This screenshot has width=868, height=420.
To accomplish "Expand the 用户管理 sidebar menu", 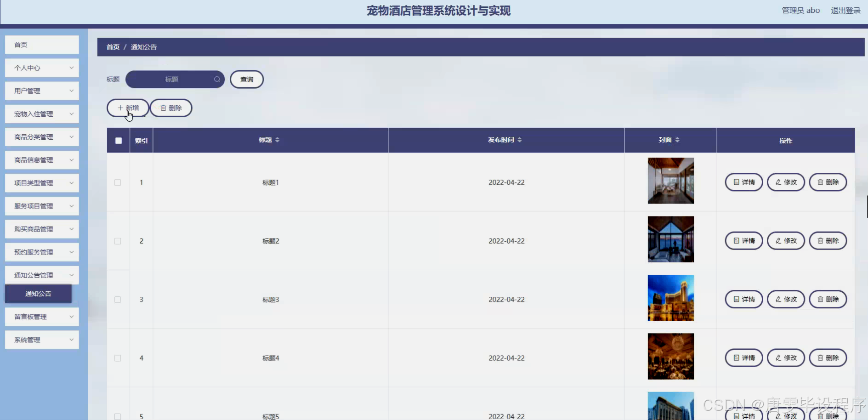I will click(x=42, y=91).
